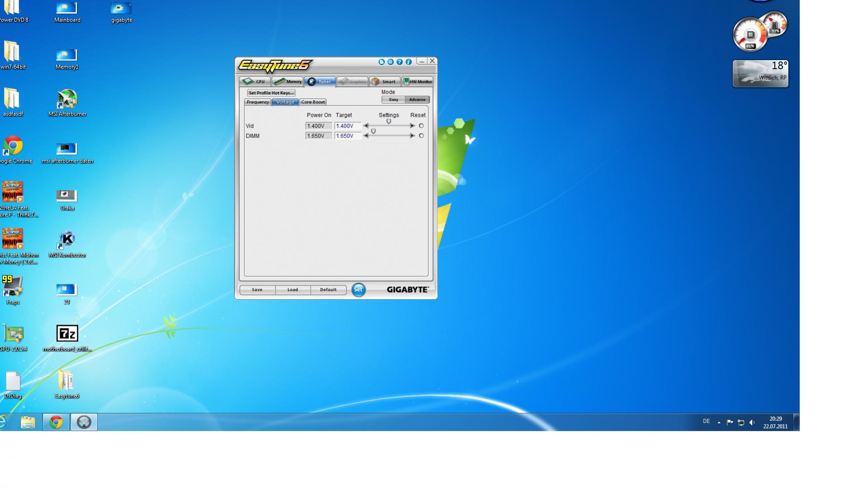Reset the Vid voltage with its radio button

click(x=421, y=126)
